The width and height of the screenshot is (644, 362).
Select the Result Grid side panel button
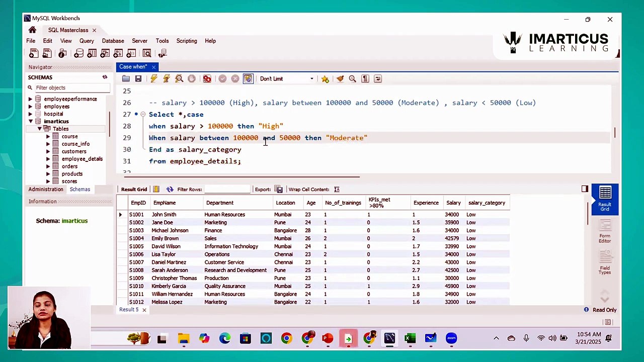[605, 199]
